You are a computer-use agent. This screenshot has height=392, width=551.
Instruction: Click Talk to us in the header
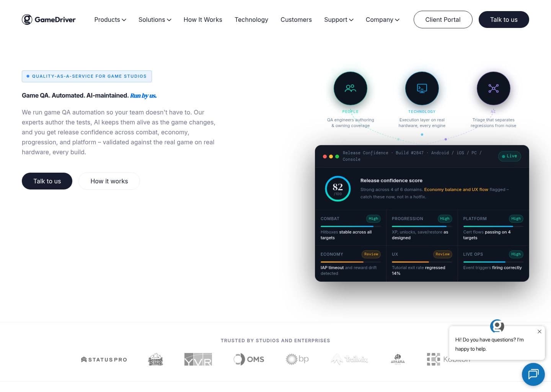[x=504, y=20]
